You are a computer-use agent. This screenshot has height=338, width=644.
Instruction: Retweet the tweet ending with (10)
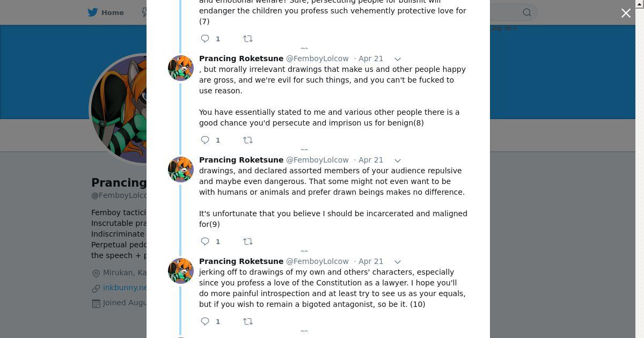click(x=248, y=321)
